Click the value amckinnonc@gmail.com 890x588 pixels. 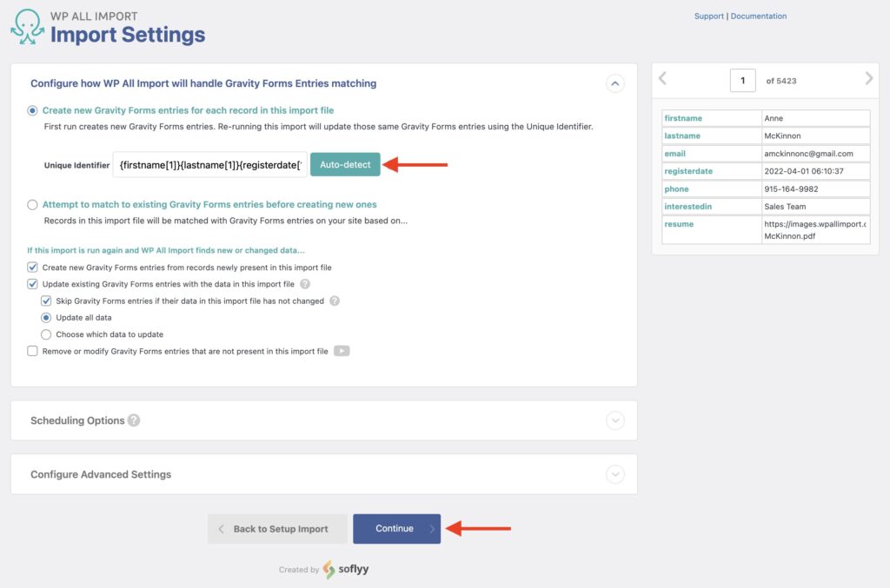click(808, 153)
